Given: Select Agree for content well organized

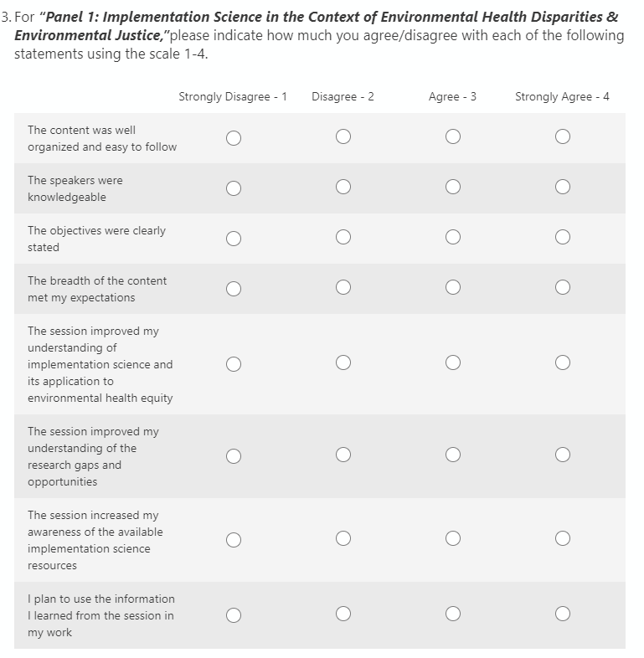Looking at the screenshot, I should [x=453, y=136].
